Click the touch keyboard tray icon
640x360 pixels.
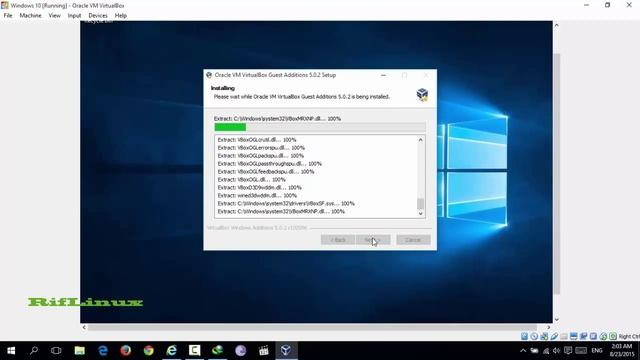581,351
